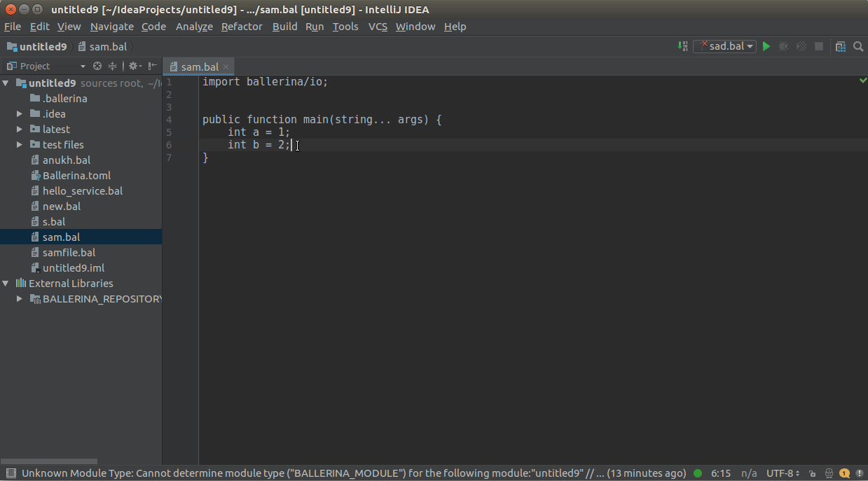Collapse the External Libraries node arrow
The width and height of the screenshot is (868, 481).
(x=6, y=284)
